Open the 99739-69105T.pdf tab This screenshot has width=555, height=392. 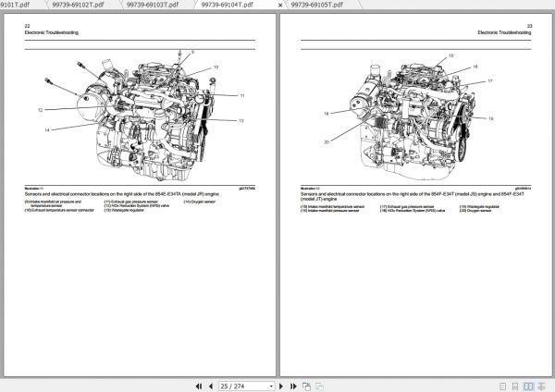317,5
